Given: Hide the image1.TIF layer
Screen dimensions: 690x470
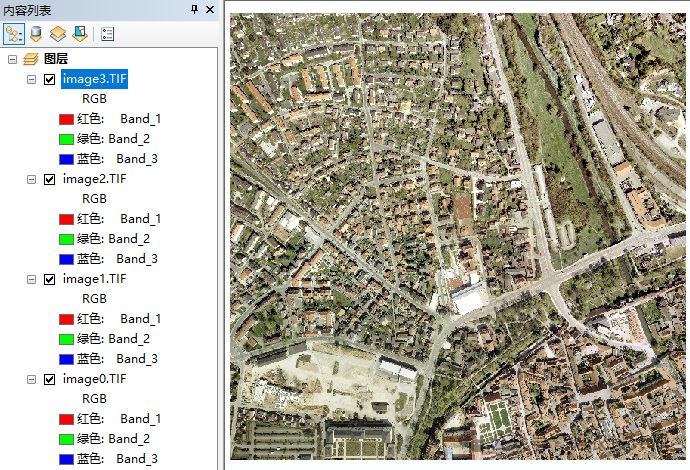Looking at the screenshot, I should pyautogui.click(x=49, y=280).
